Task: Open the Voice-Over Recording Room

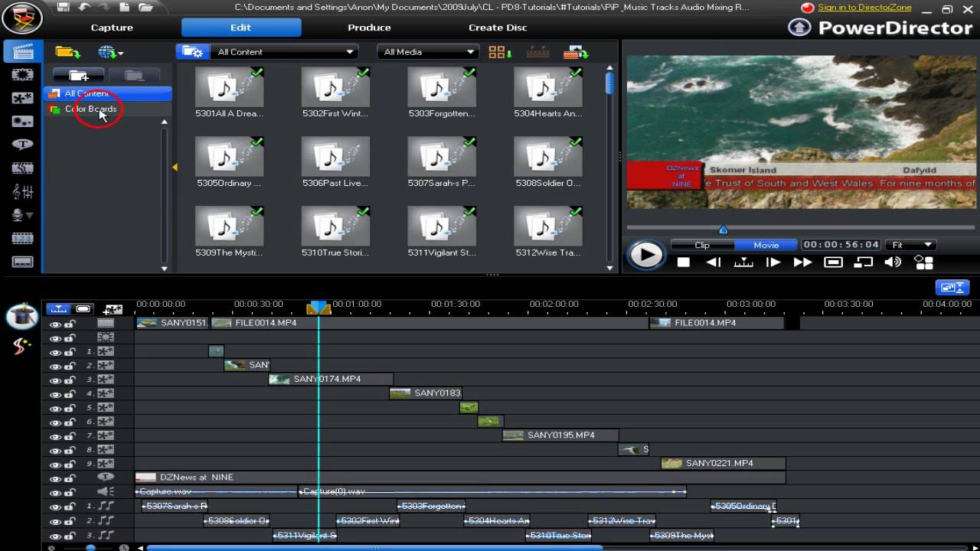Action: coord(22,215)
